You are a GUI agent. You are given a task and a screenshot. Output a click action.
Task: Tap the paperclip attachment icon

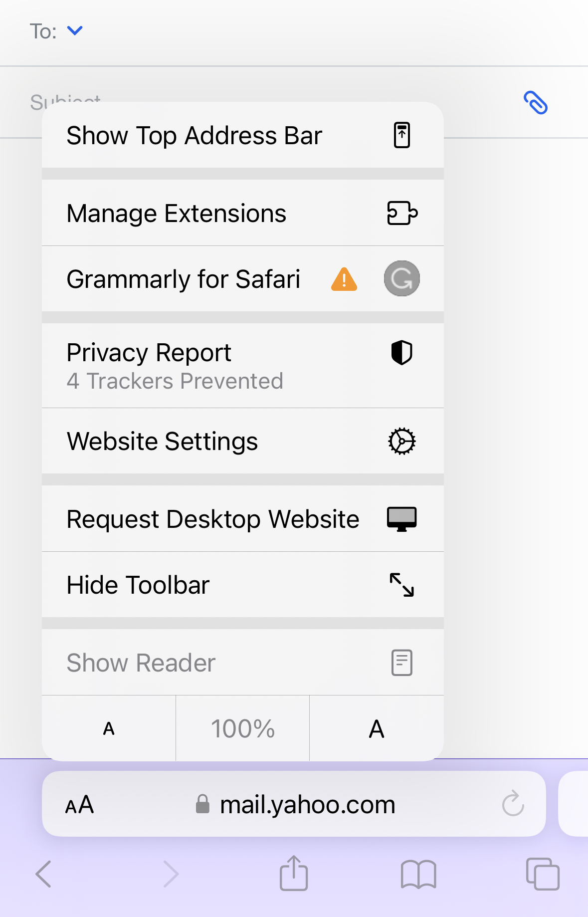click(536, 103)
